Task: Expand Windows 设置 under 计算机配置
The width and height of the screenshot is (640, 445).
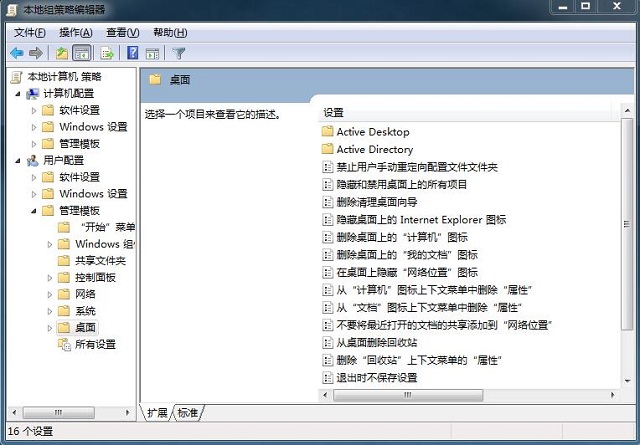Action: (x=34, y=127)
